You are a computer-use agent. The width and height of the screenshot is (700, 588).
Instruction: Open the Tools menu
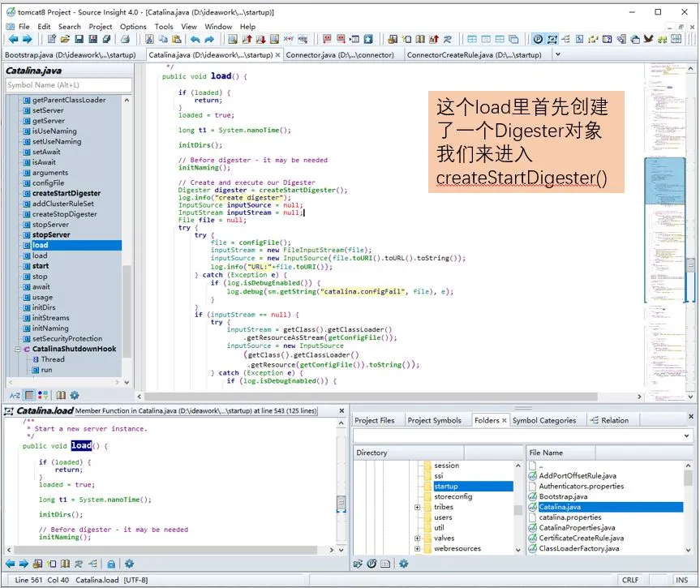(x=164, y=27)
